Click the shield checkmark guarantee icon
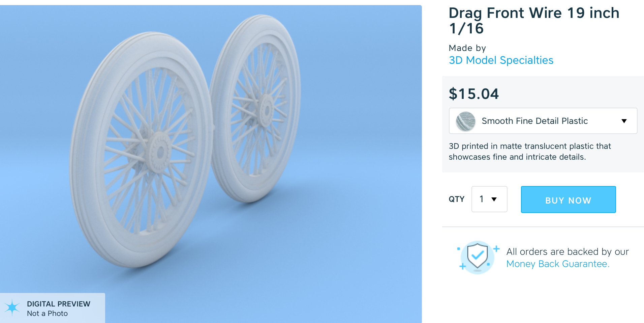 (478, 258)
